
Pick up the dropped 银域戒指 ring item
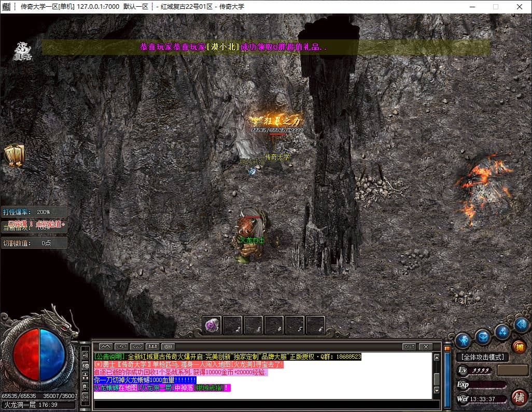[252, 171]
